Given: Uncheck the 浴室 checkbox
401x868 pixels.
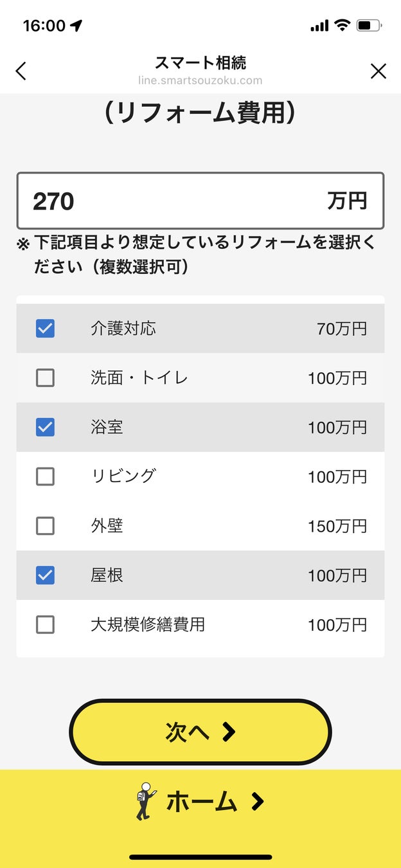Looking at the screenshot, I should click(x=45, y=427).
